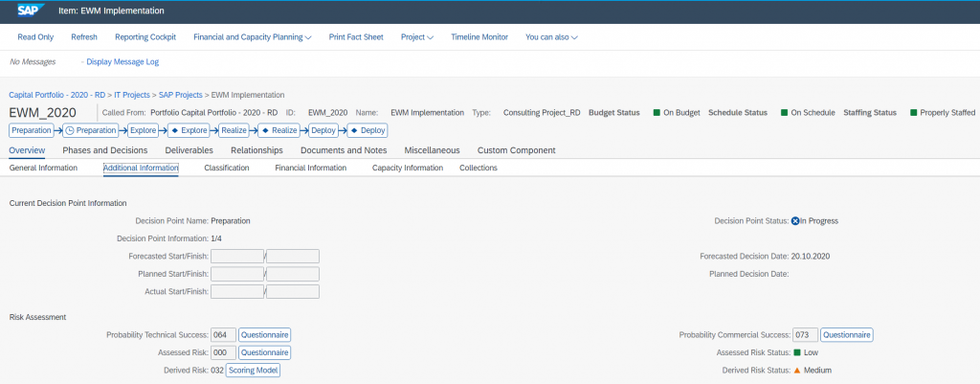Screen dimensions: 980x384
Task: Click the In Progress status icon
Action: click(x=795, y=221)
